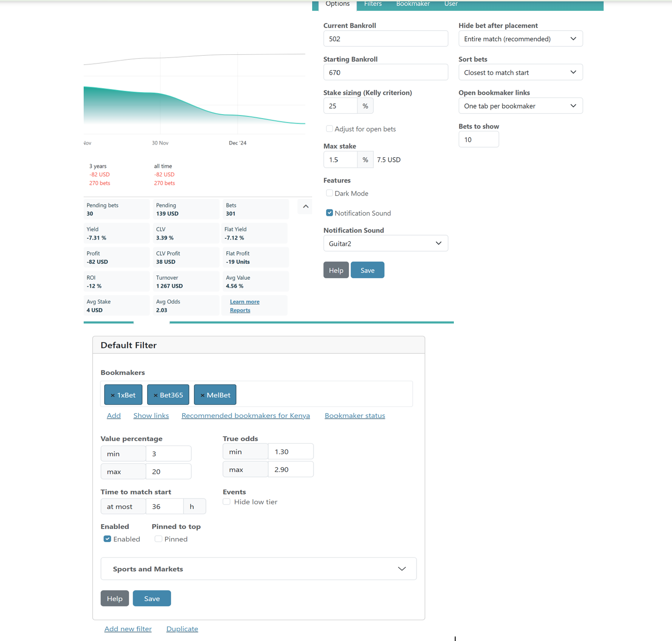Go to the User tab
672x641 pixels.
coord(451,4)
